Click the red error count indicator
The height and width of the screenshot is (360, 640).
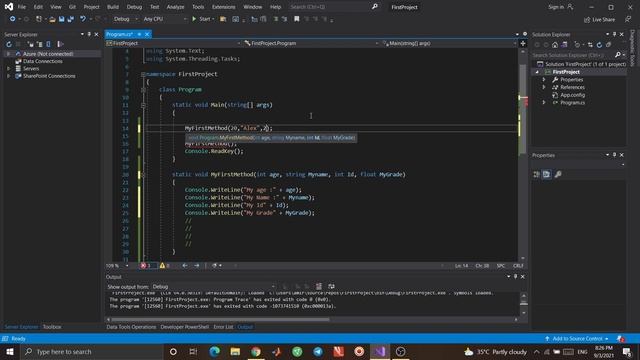(x=146, y=266)
